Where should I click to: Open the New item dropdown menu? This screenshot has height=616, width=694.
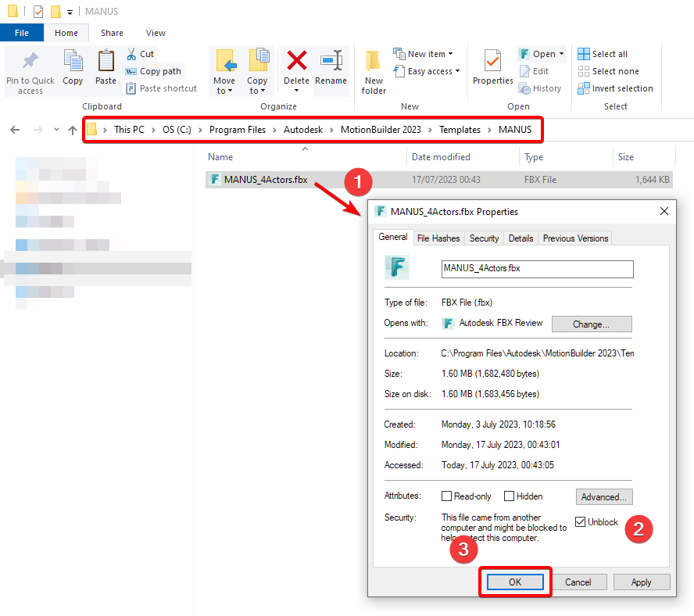(426, 54)
